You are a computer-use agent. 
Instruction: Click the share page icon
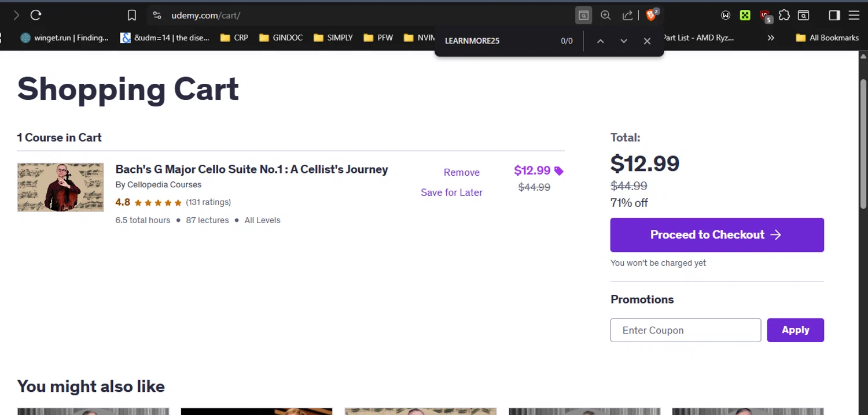click(627, 16)
